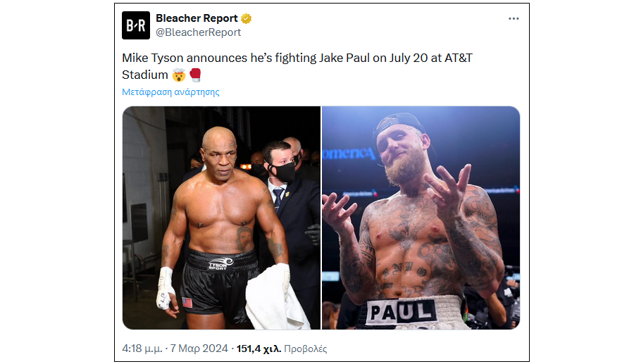Click the red boxing glove emoji

tap(194, 75)
